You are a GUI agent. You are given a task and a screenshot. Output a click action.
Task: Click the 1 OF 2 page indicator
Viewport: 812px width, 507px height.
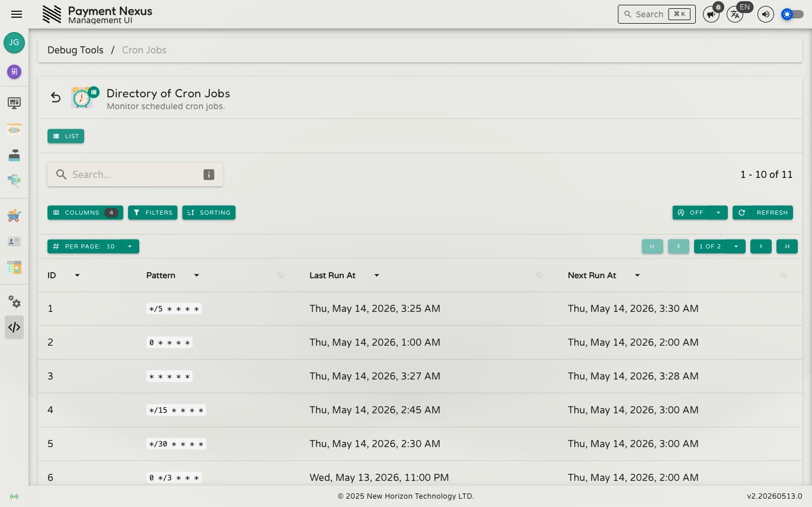[710, 246]
